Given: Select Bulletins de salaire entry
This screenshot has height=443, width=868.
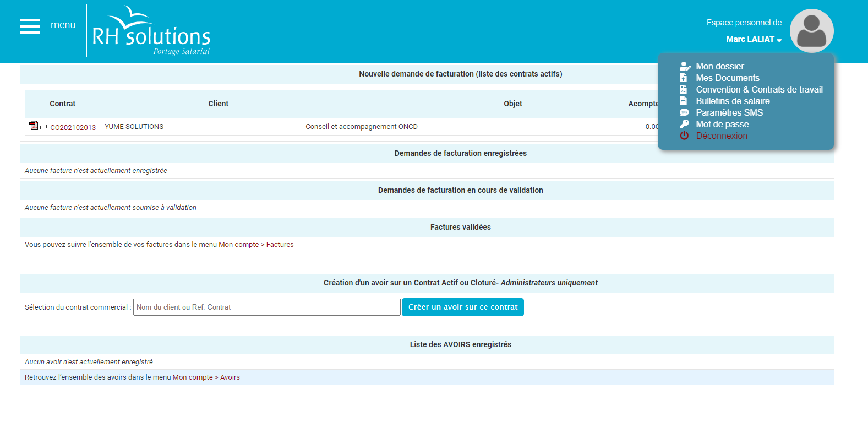Looking at the screenshot, I should click(x=733, y=101).
